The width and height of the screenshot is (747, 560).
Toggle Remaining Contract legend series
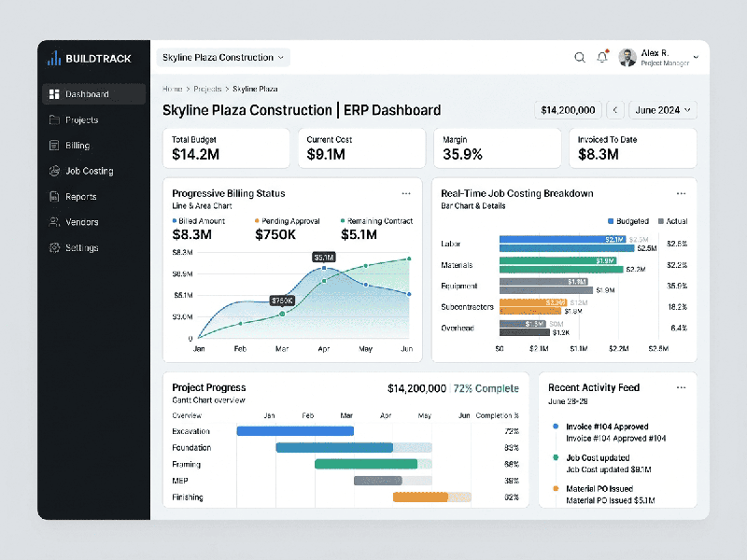[377, 221]
